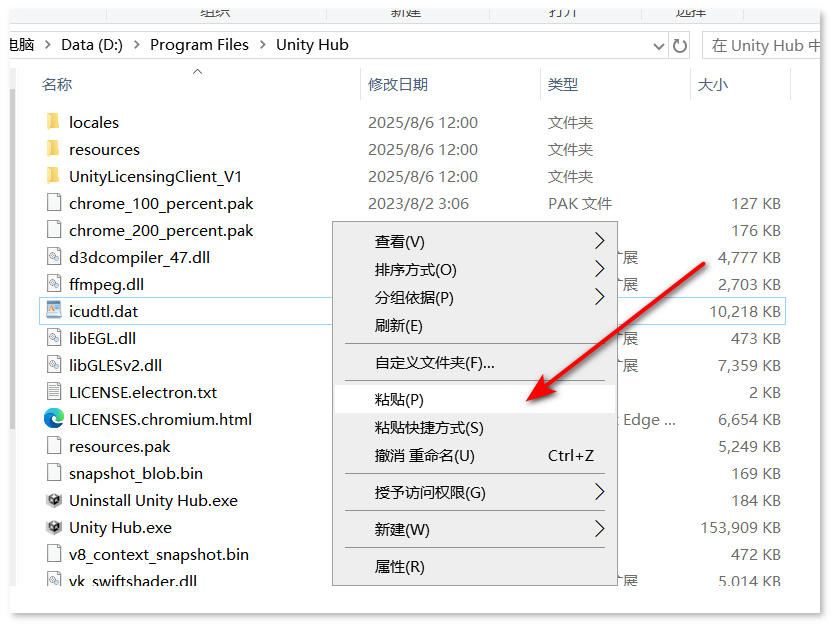831x624 pixels.
Task: Expand 新建(W) submenu arrow
Action: (599, 529)
